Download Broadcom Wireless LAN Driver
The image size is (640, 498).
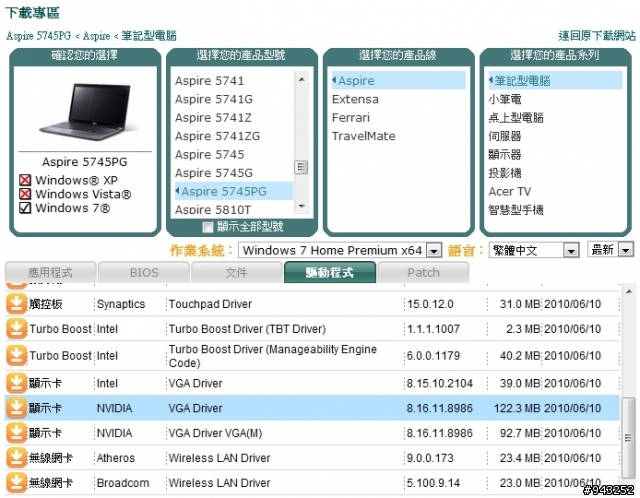click(x=16, y=483)
